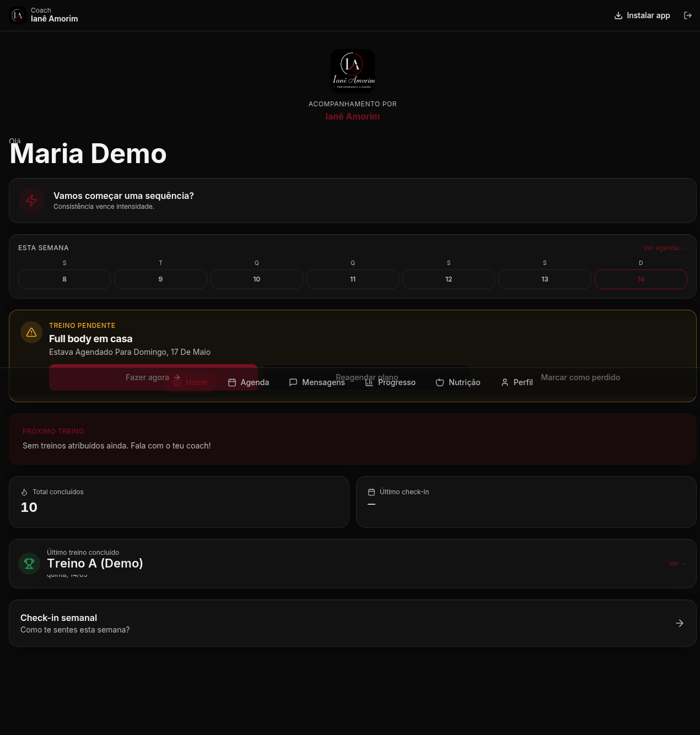Click the Nutrição apple icon
700x735 pixels.
pyautogui.click(x=440, y=382)
